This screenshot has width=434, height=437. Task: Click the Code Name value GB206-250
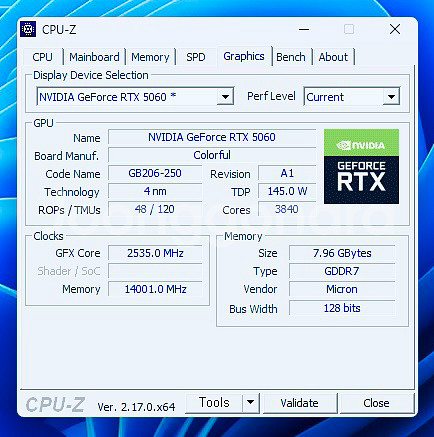[155, 173]
